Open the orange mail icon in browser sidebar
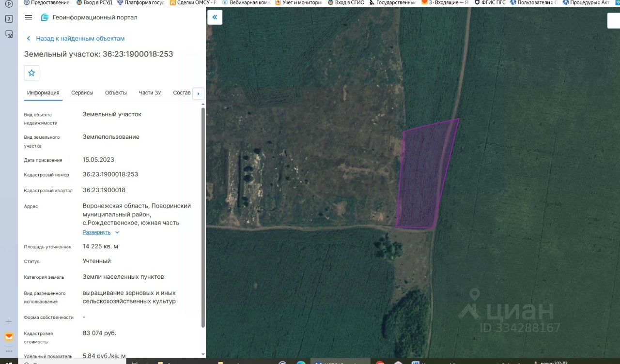Image resolution: width=620 pixels, height=364 pixels. (9, 336)
